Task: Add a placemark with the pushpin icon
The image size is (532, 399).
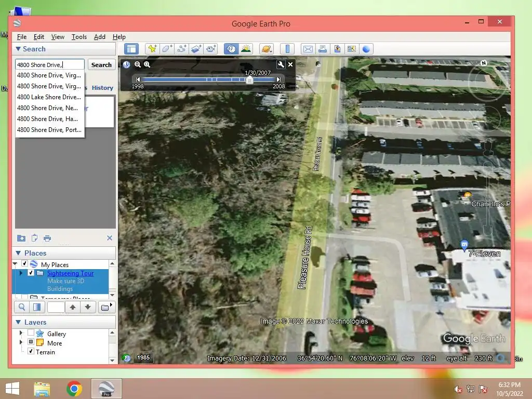Action: [x=152, y=49]
